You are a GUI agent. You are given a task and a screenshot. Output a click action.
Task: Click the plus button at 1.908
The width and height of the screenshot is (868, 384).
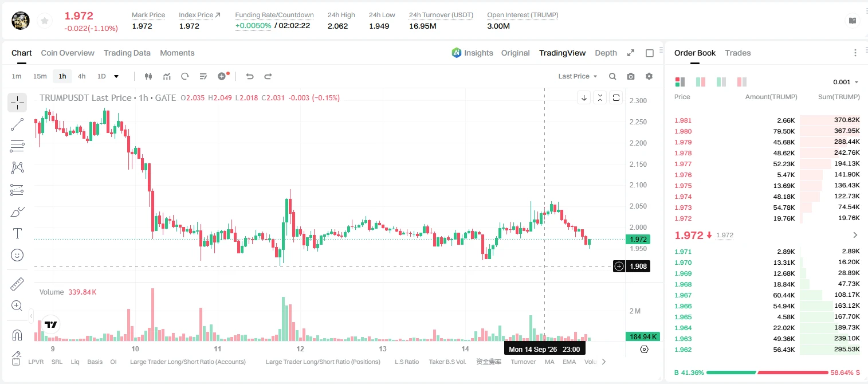(619, 266)
